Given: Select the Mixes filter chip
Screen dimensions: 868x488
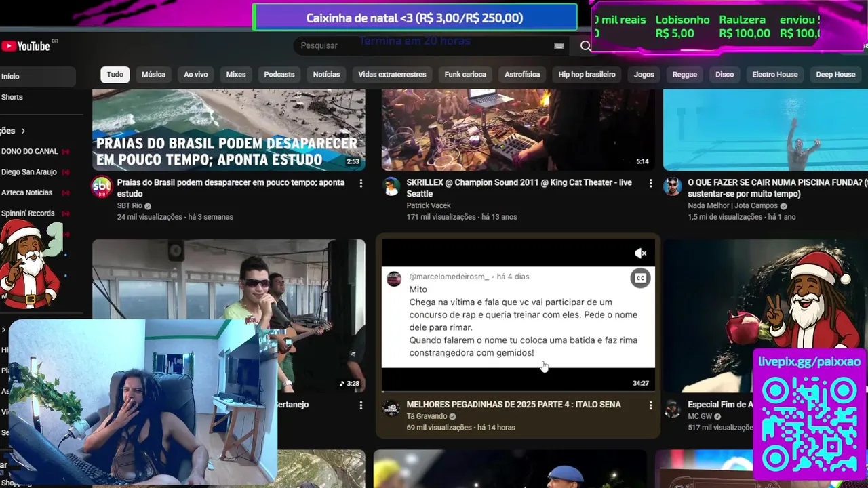Looking at the screenshot, I should click(x=236, y=75).
